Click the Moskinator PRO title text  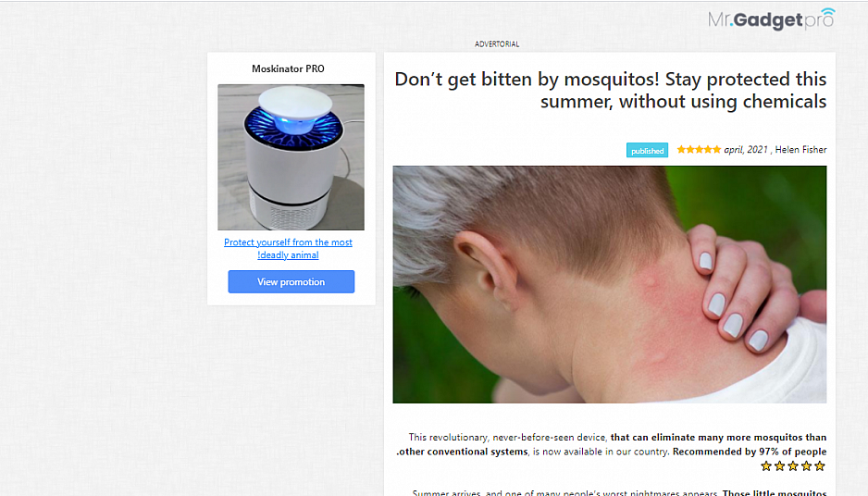pyautogui.click(x=288, y=68)
